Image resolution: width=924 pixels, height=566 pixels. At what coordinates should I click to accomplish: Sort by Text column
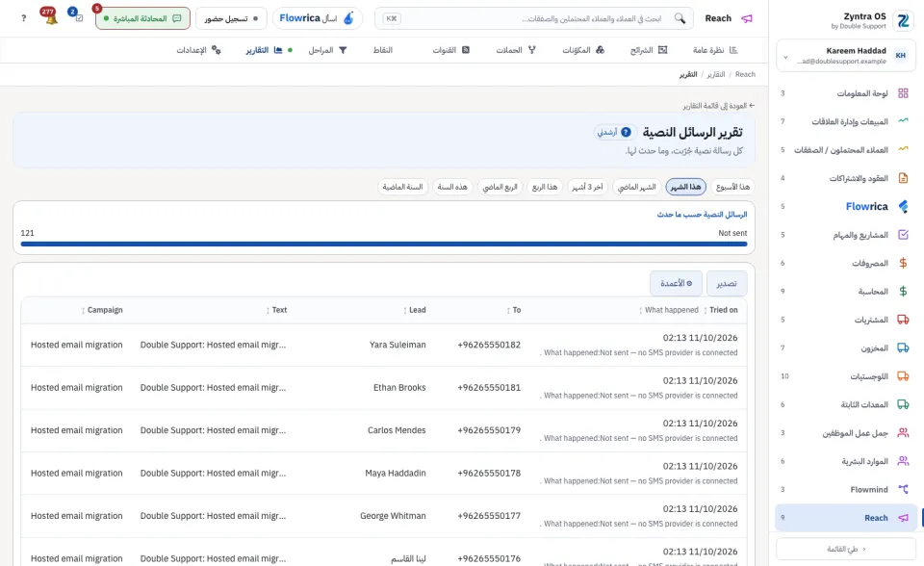coord(276,310)
